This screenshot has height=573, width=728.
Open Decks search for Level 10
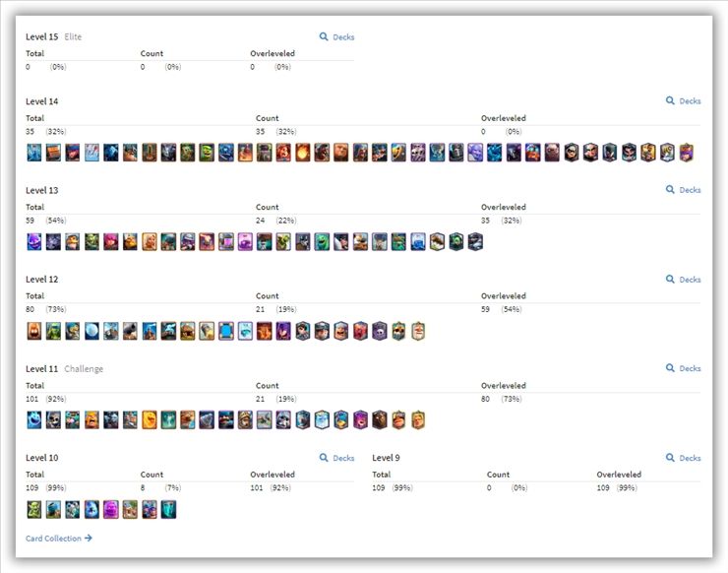[337, 458]
